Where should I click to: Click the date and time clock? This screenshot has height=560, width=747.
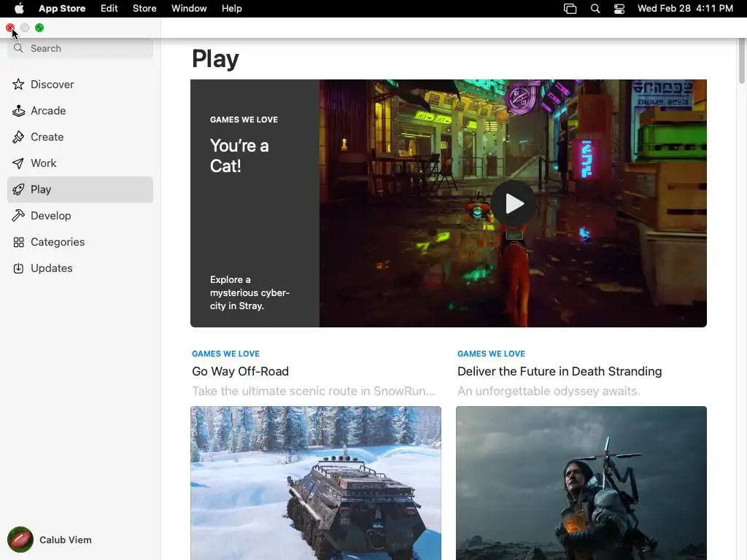pos(685,9)
